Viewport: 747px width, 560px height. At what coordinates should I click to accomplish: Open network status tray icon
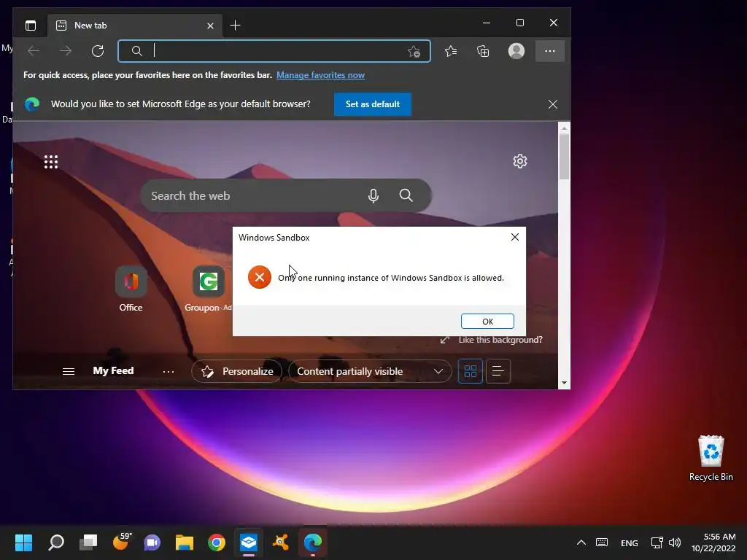[657, 542]
